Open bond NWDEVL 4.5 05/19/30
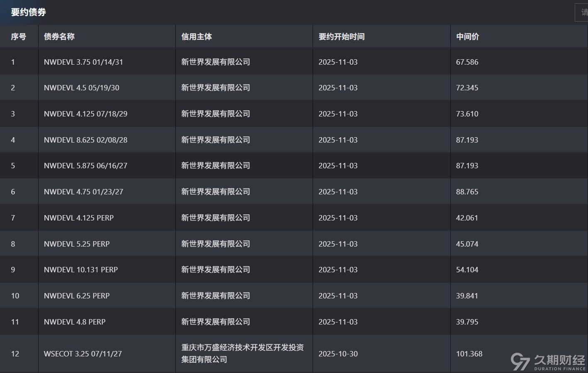588x373 pixels. click(81, 88)
